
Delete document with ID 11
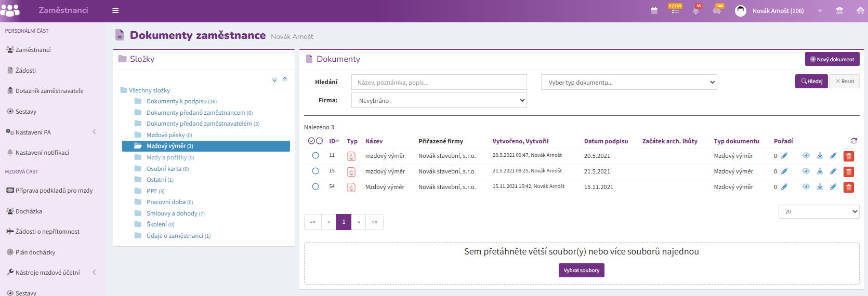click(849, 156)
